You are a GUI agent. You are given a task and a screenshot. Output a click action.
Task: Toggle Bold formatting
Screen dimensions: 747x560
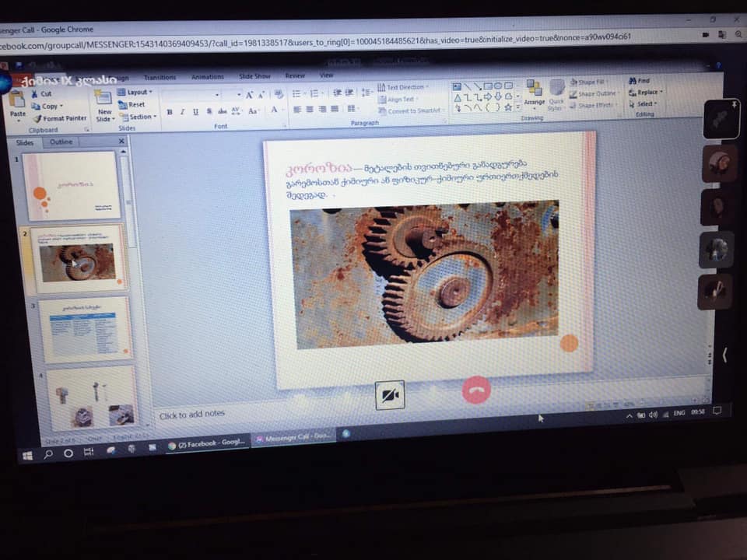tap(170, 112)
